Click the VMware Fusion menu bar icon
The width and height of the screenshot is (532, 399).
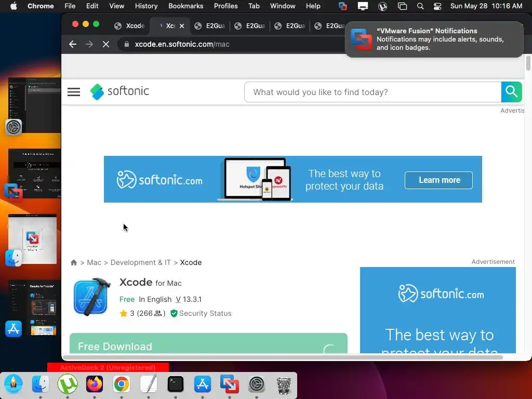(x=343, y=6)
